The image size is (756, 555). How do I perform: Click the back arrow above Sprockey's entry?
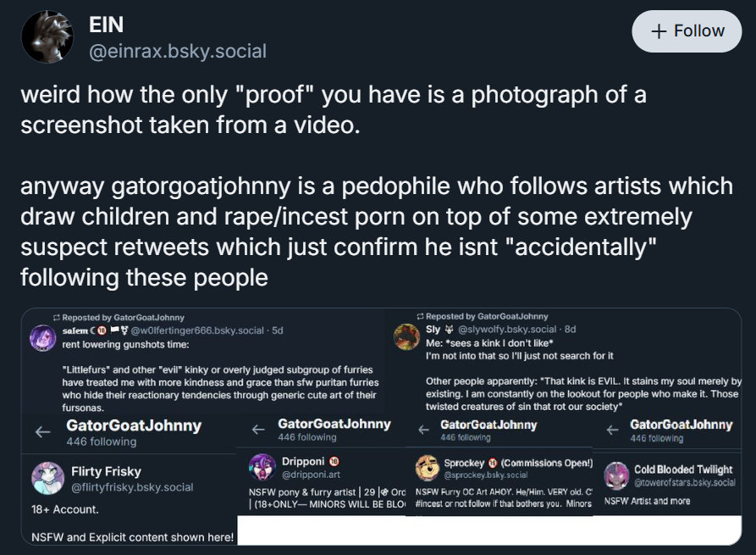coord(422,430)
